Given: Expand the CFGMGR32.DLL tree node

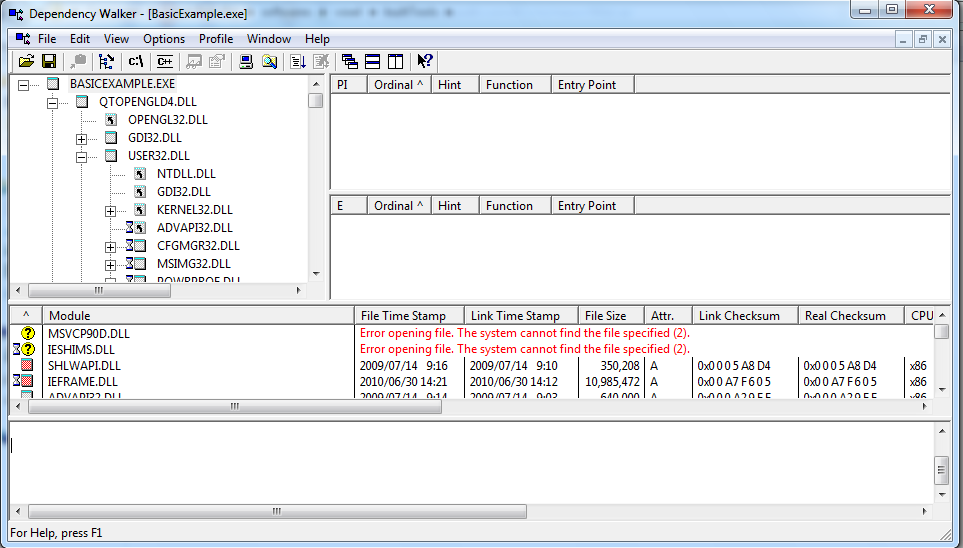Looking at the screenshot, I should point(111,247).
